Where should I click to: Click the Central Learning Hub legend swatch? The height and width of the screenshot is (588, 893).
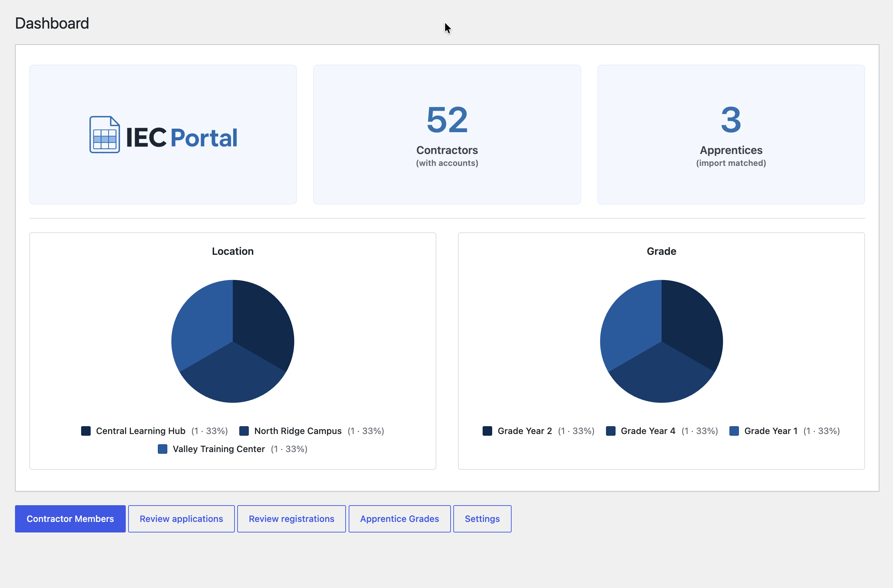(x=86, y=431)
